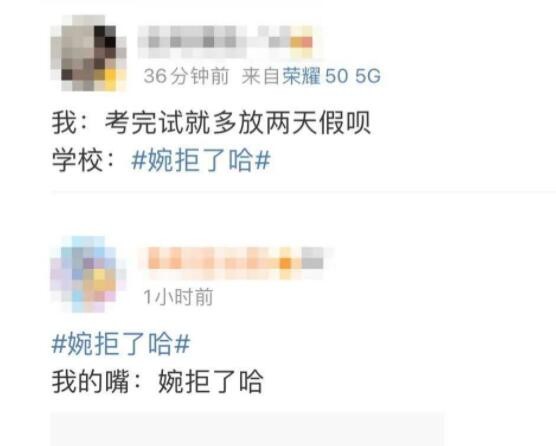Click the orange-red badge beside first username
Viewport: 556px width, 446px height.
point(301,42)
